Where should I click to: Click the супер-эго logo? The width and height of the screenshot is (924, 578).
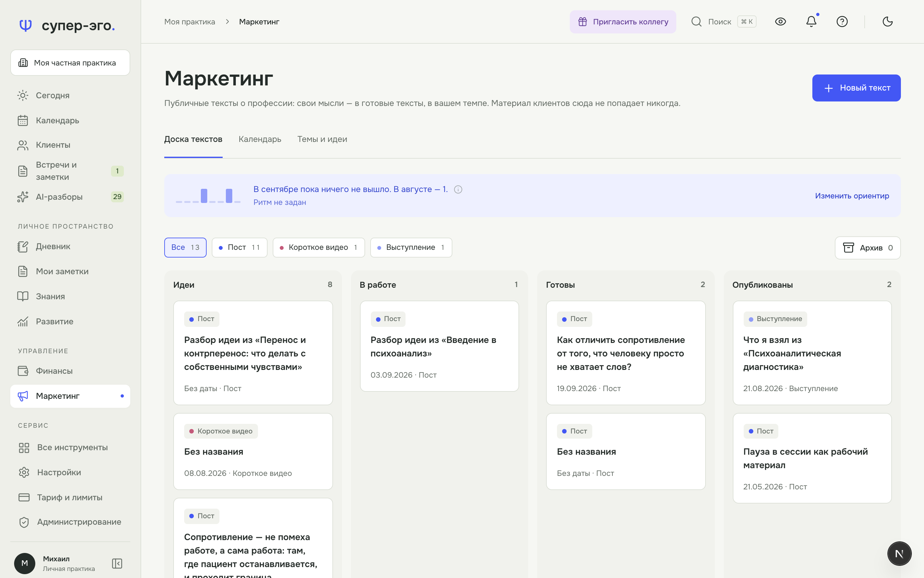point(67,25)
